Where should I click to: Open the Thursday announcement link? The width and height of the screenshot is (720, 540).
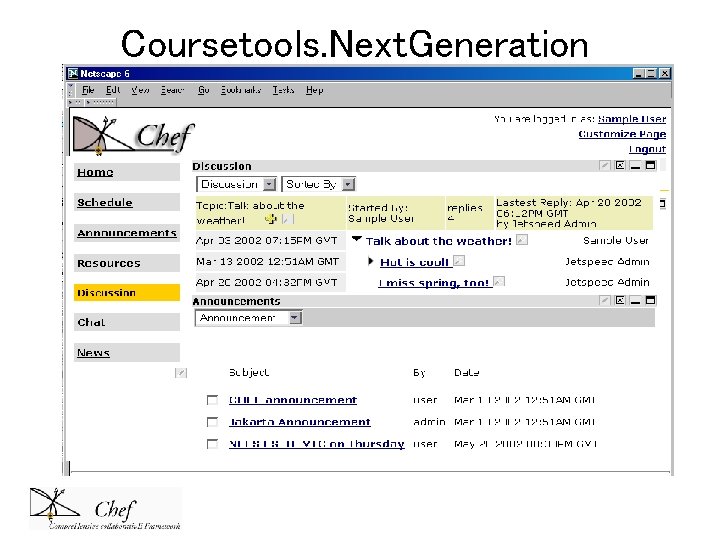click(x=317, y=444)
